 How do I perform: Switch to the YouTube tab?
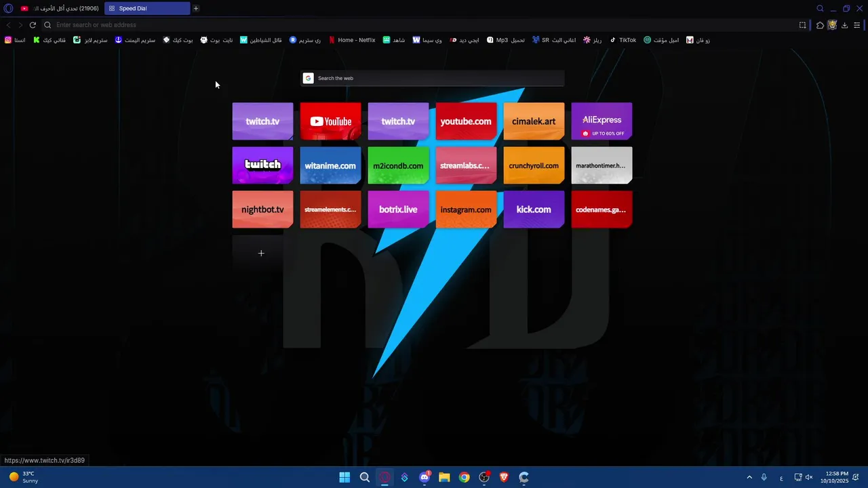click(60, 9)
